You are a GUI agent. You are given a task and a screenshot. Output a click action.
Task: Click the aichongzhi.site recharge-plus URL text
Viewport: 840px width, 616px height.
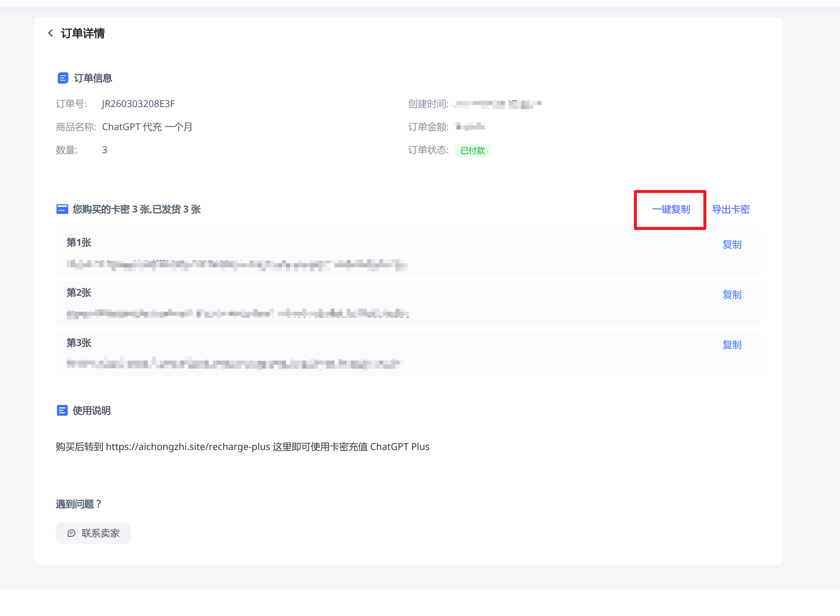click(188, 447)
